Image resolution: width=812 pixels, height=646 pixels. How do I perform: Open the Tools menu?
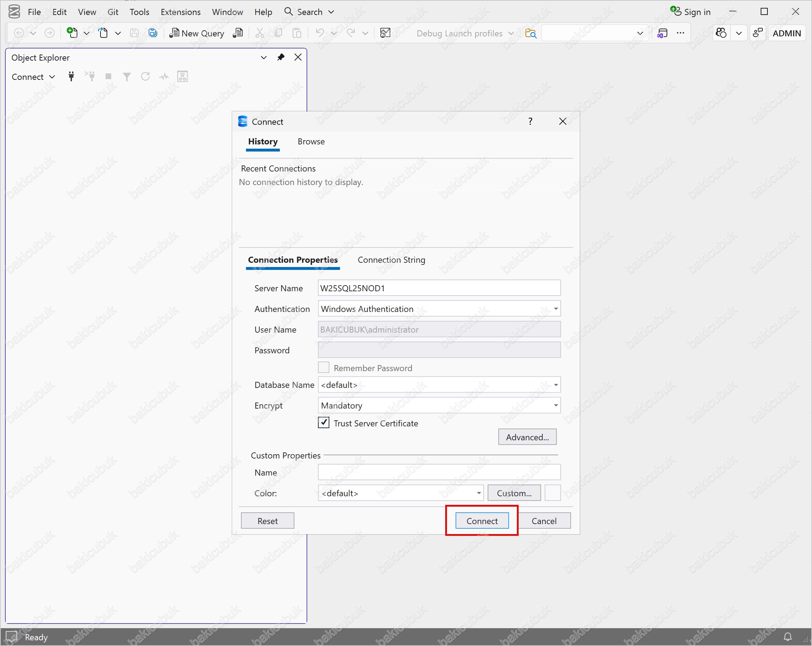[139, 12]
